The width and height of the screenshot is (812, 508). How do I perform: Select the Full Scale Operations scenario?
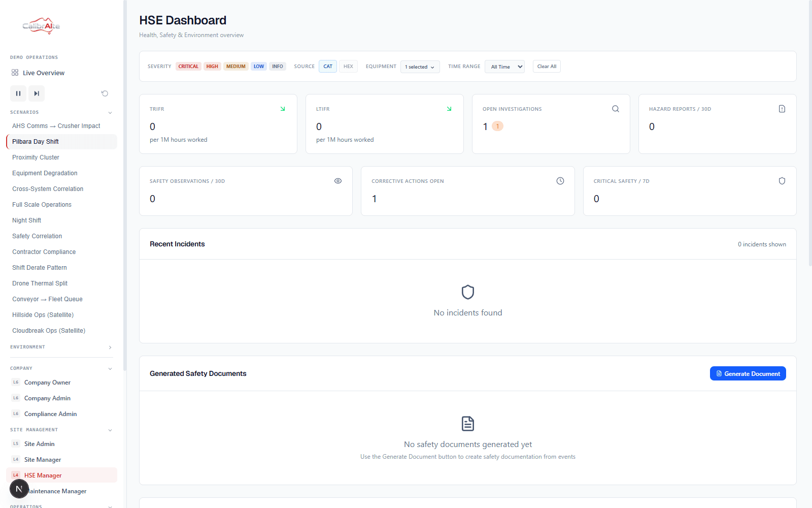click(61, 205)
